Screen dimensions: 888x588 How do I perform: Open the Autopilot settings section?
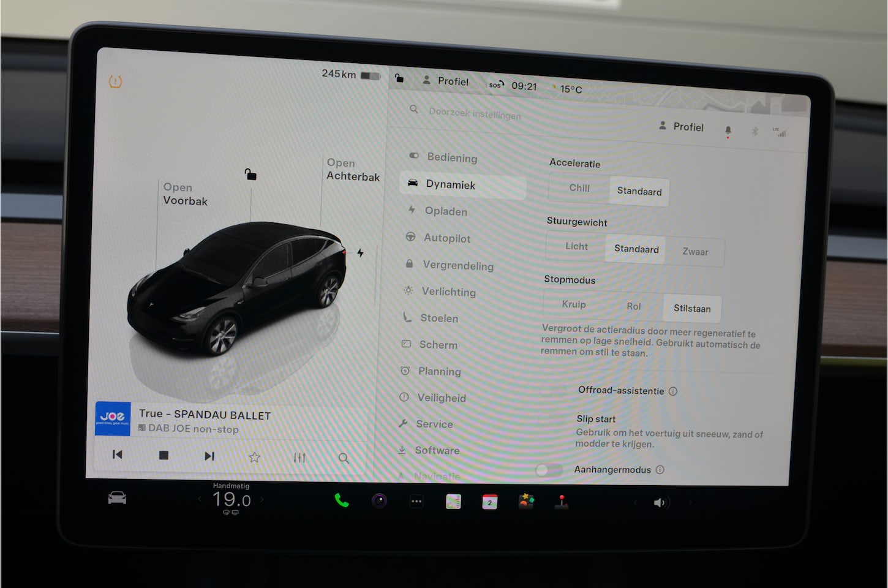(447, 238)
